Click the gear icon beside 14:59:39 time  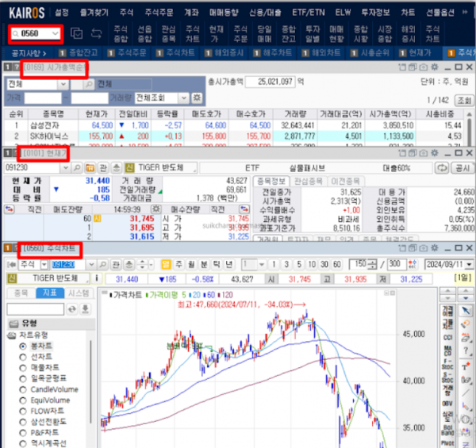156,209
